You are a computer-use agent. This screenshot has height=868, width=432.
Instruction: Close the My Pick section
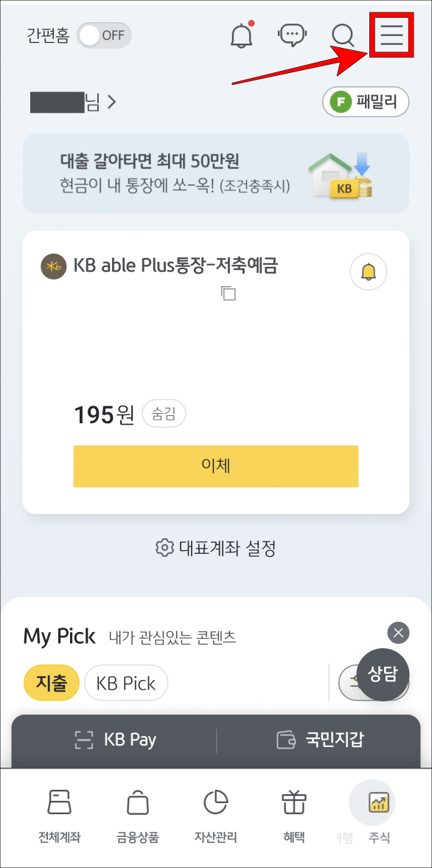[x=397, y=633]
